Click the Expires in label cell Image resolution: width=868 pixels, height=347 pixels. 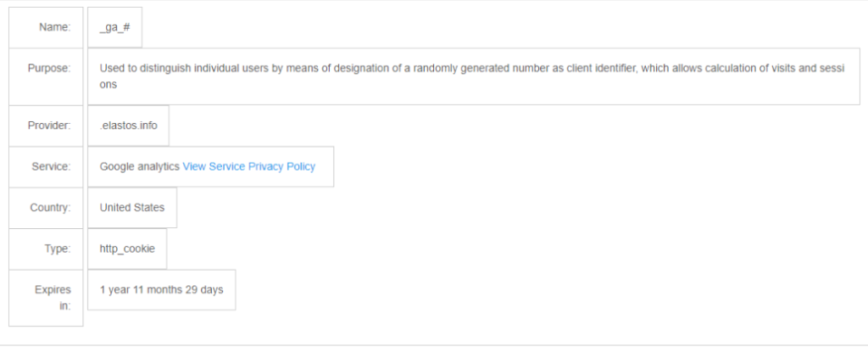tap(46, 298)
